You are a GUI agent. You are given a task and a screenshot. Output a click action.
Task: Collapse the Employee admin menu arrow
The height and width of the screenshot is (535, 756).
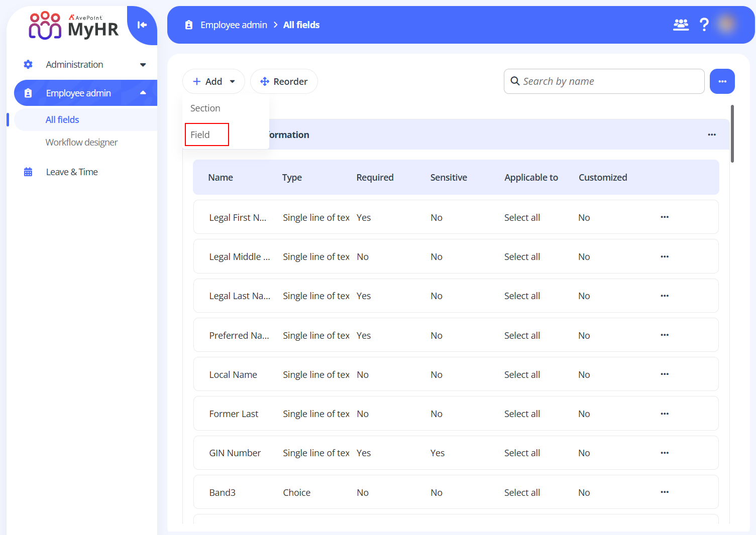click(143, 93)
